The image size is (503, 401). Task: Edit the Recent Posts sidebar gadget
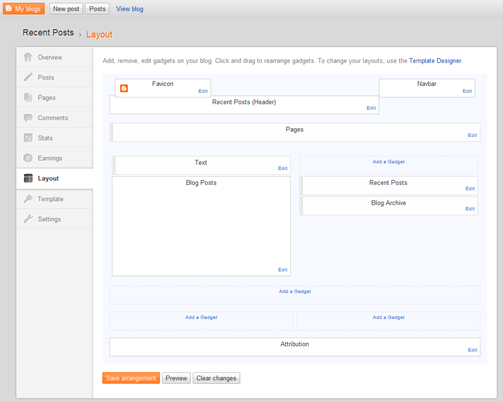(x=470, y=189)
